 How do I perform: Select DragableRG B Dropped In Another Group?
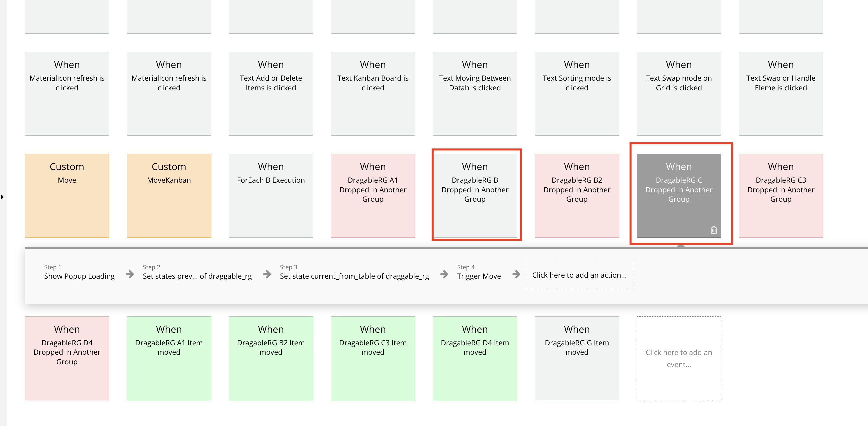[475, 195]
